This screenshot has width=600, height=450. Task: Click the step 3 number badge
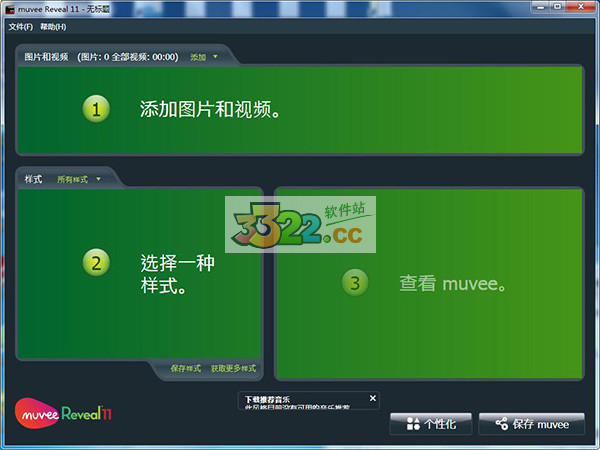355,283
